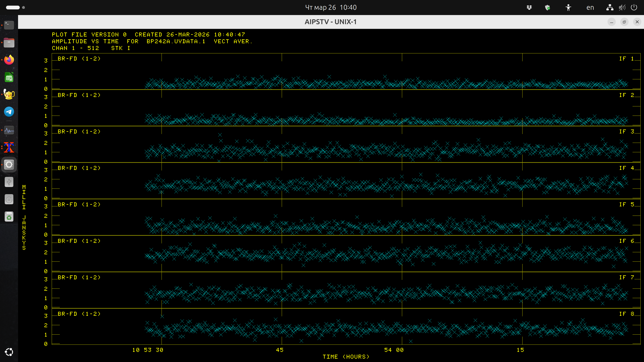
Task: Launch Firefox from the dock
Action: tap(9, 60)
